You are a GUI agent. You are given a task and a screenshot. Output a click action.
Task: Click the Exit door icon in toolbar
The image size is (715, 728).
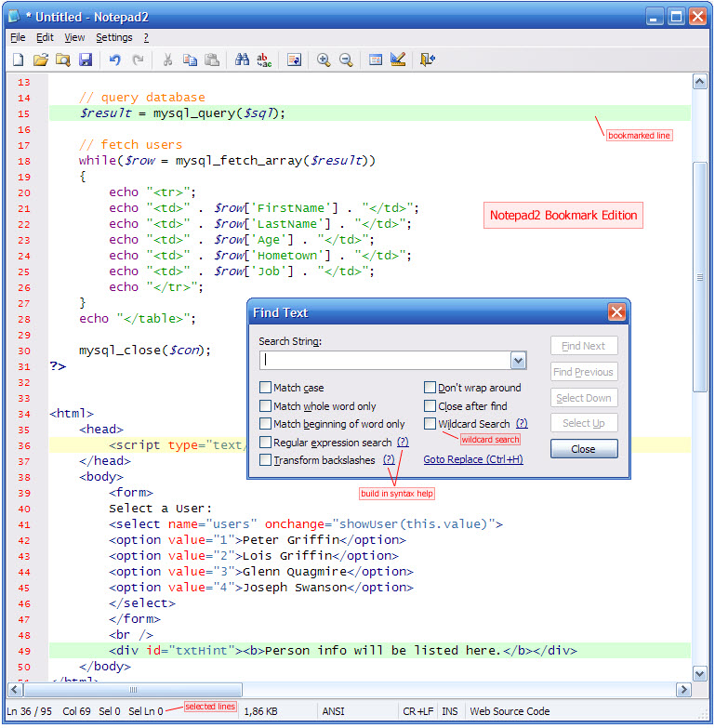click(427, 60)
